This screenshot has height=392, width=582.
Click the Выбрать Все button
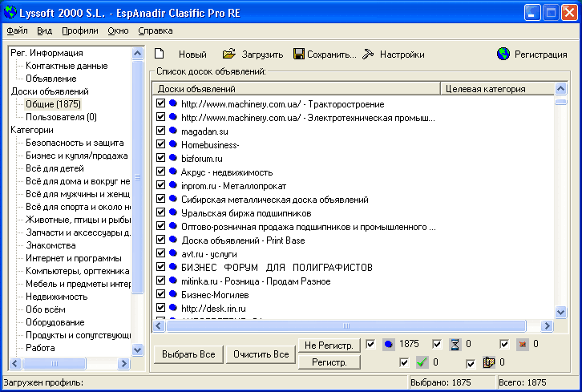(x=188, y=354)
